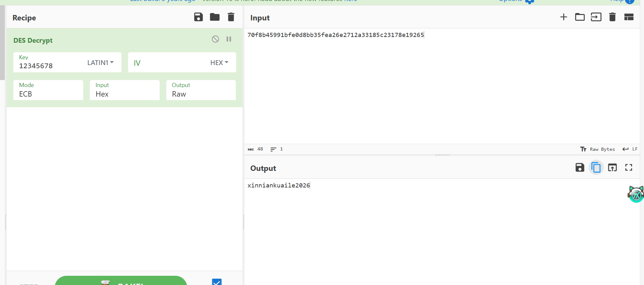The height and width of the screenshot is (285, 644).
Task: Add a new input tab
Action: tap(563, 17)
